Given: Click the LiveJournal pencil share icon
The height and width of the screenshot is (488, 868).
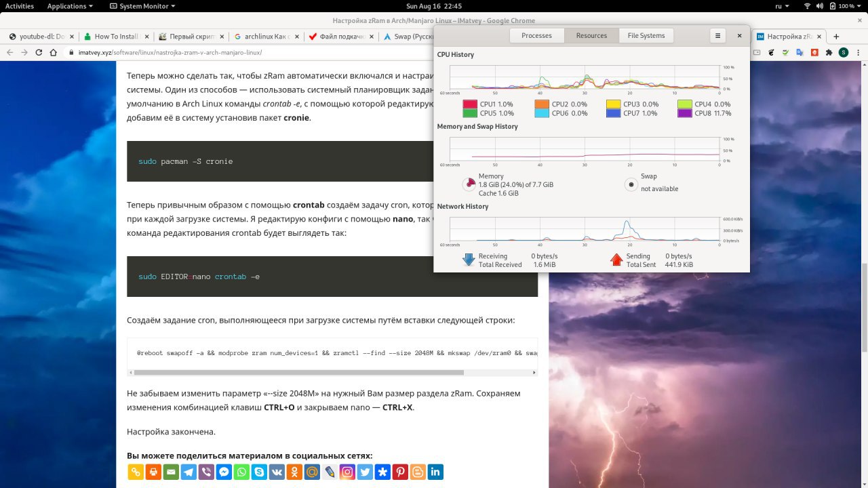Looking at the screenshot, I should click(330, 472).
